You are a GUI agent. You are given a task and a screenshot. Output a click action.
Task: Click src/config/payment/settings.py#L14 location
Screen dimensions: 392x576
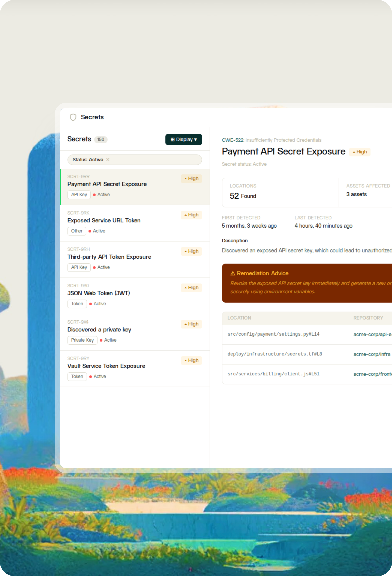tap(273, 334)
